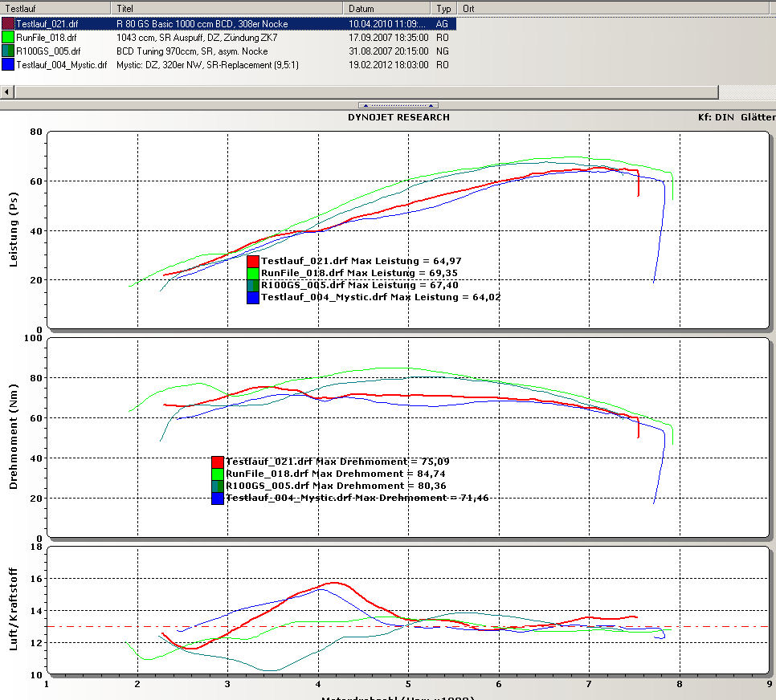Image resolution: width=776 pixels, height=700 pixels.
Task: Click teal color icon of R100GS_005.drf row
Action: 8,51
